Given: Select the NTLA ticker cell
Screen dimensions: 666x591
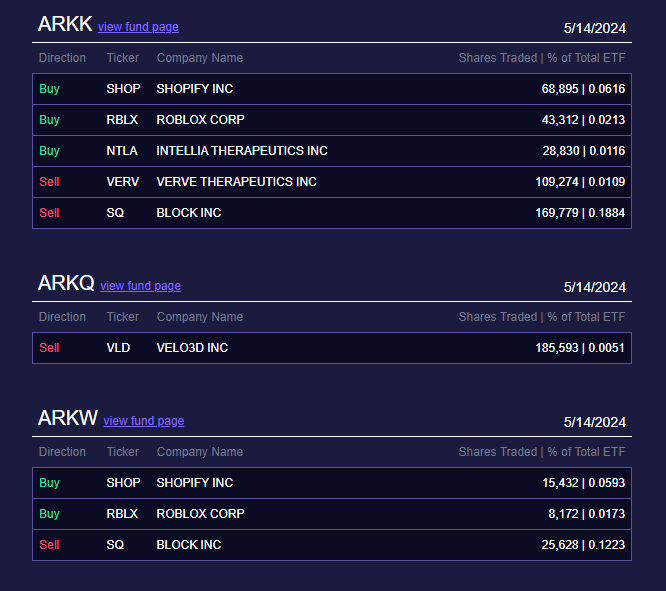Looking at the screenshot, I should (x=122, y=151).
